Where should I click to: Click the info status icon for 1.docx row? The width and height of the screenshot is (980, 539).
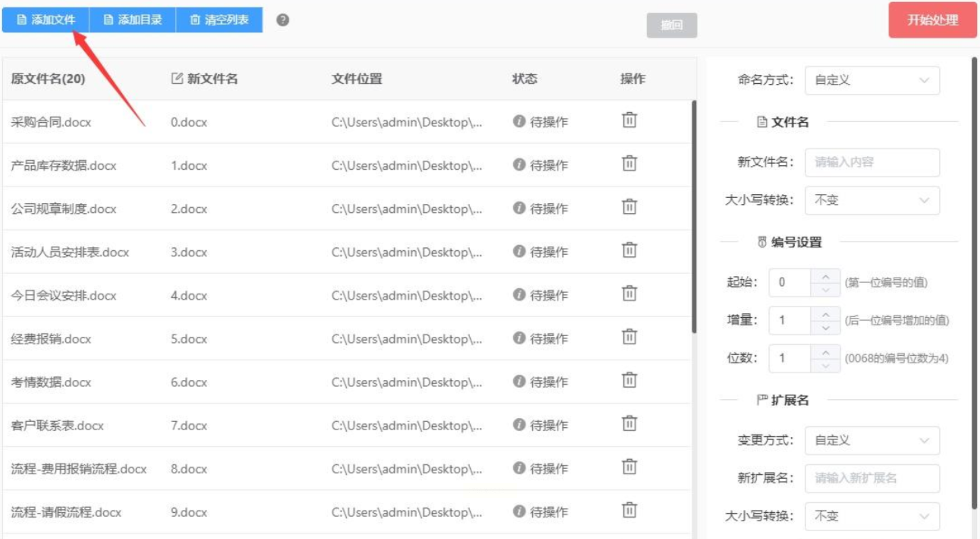[519, 164]
